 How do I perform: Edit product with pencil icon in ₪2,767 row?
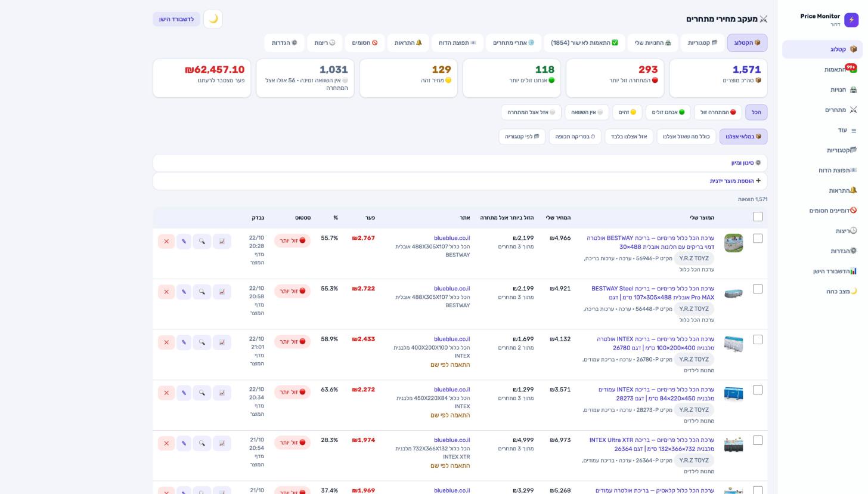click(x=184, y=242)
